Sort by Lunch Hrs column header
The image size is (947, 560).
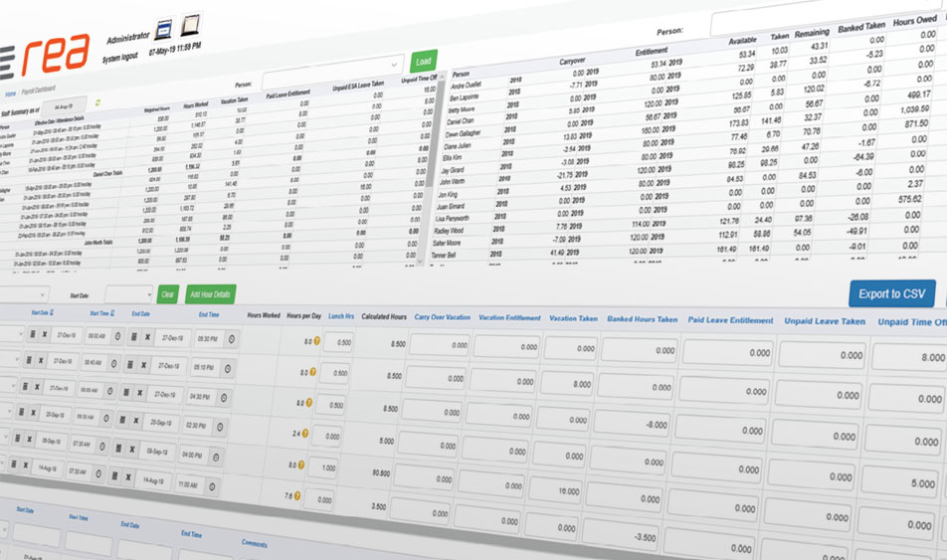click(x=341, y=316)
